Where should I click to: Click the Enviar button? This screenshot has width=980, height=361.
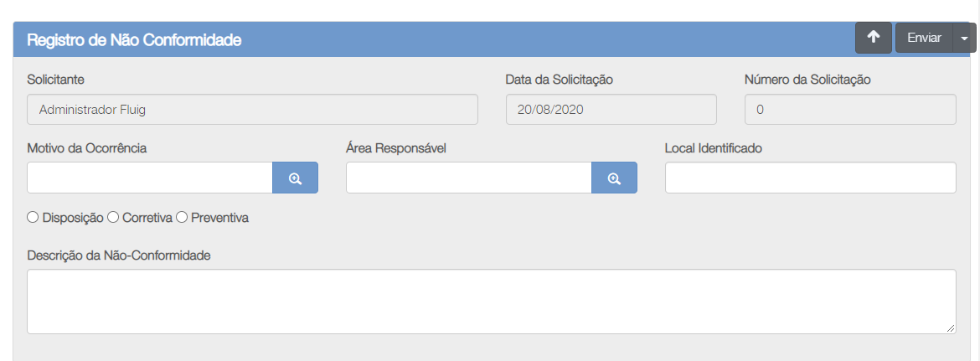click(925, 38)
